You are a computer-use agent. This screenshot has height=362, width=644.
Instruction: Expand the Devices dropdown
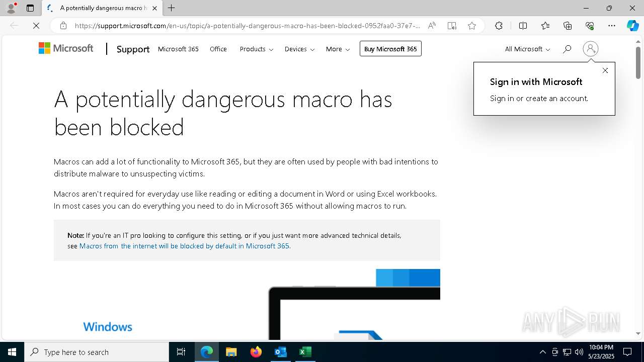[299, 49]
